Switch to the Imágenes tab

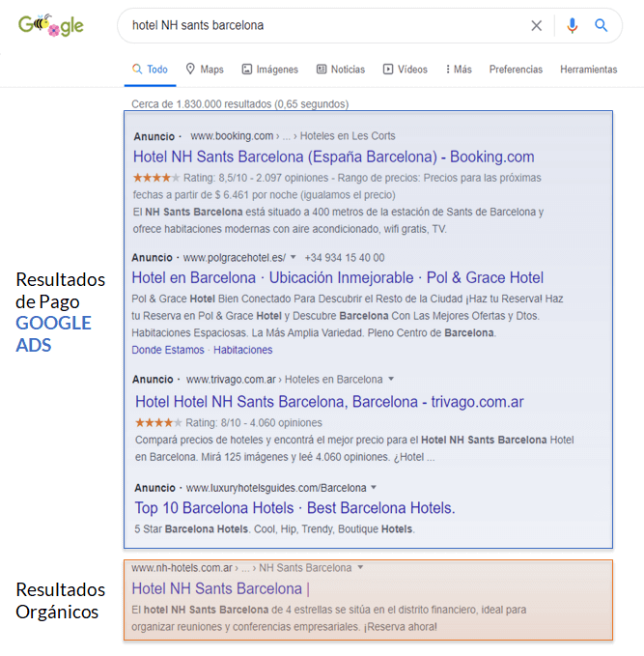(x=270, y=69)
